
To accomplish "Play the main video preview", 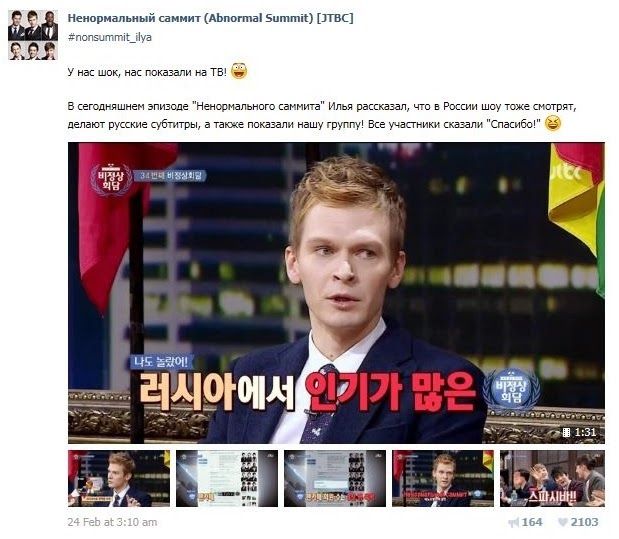I will click(x=336, y=293).
